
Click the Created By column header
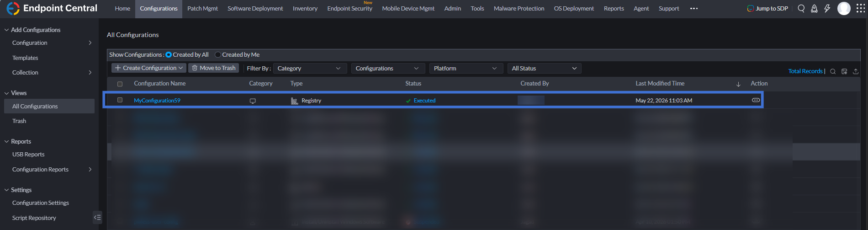[535, 83]
